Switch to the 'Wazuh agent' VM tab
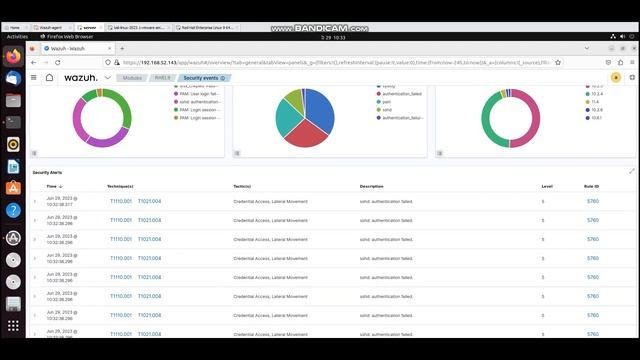Image resolution: width=640 pixels, height=360 pixels. click(x=51, y=28)
